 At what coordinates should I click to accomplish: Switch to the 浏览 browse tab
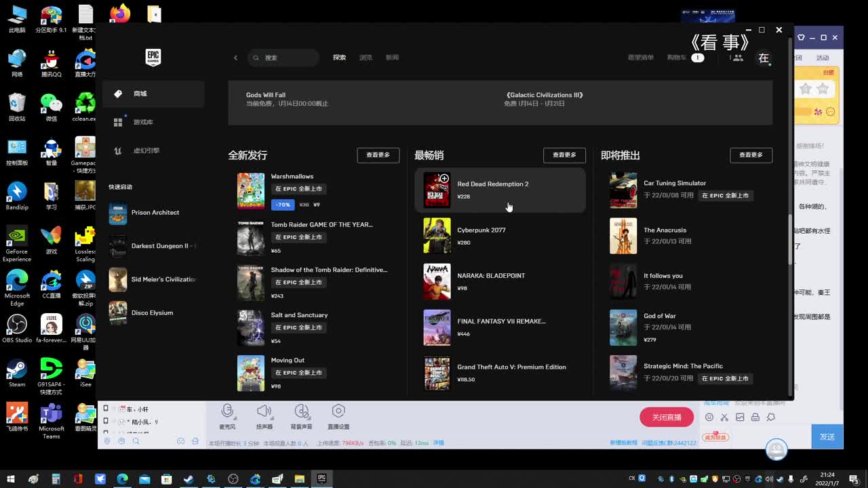tap(366, 58)
